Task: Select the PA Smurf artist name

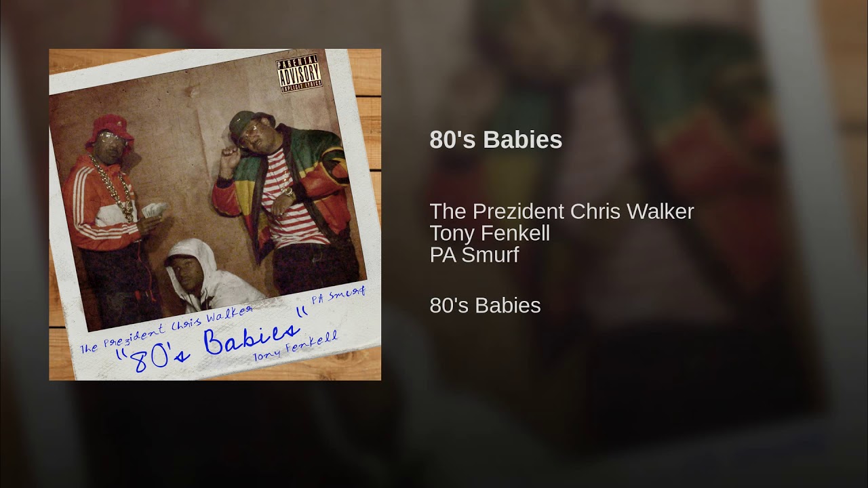Action: pos(474,255)
